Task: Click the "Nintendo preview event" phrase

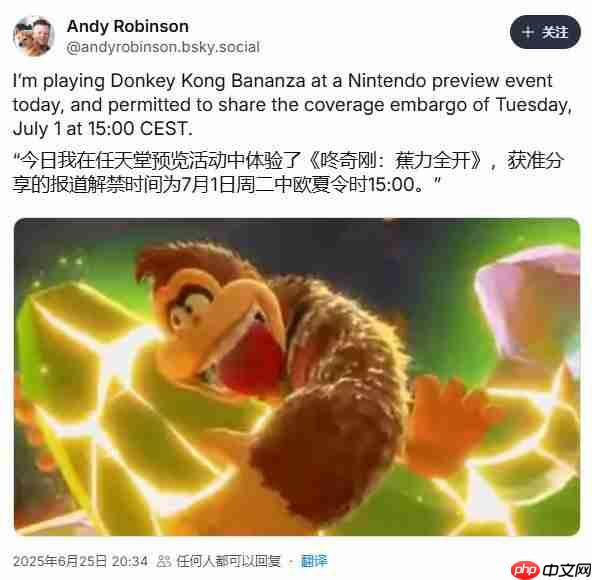Action: click(450, 80)
